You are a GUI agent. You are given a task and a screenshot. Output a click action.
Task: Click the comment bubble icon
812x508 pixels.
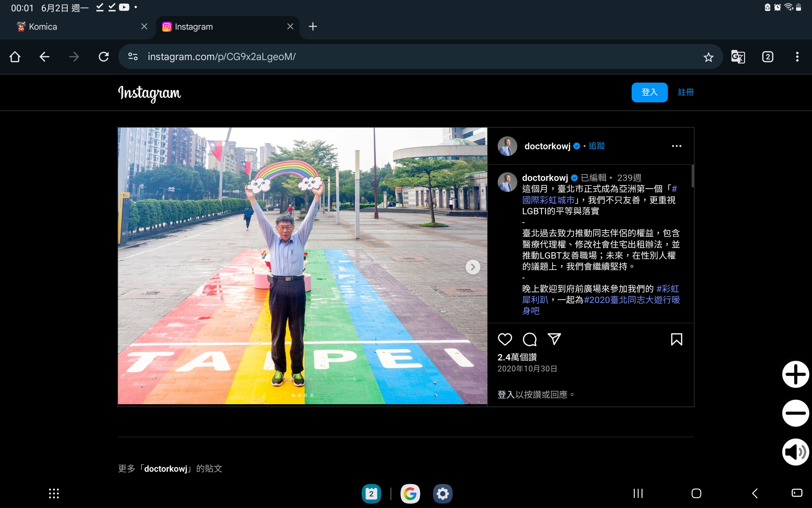point(530,339)
